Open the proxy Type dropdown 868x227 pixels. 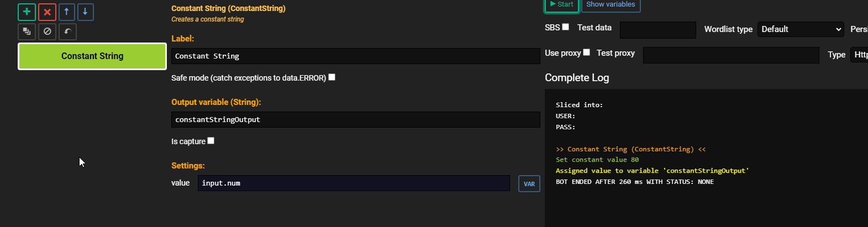(x=859, y=55)
